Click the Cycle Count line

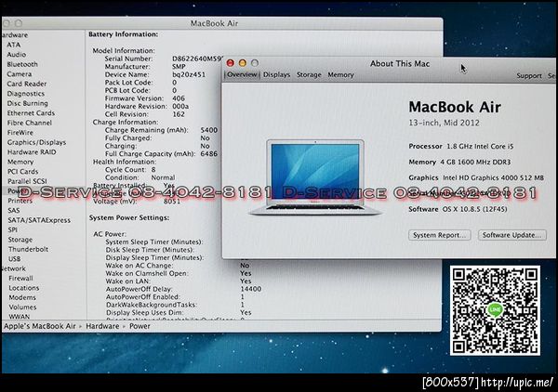pyautogui.click(x=130, y=169)
